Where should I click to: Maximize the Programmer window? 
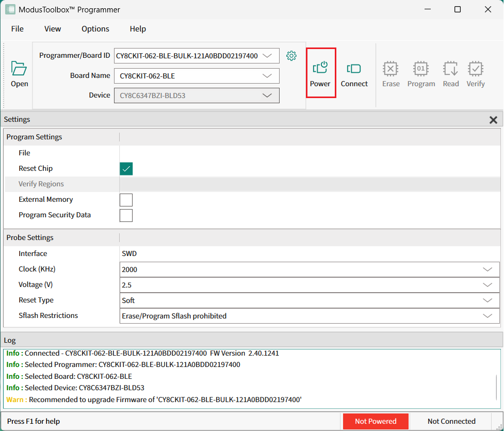click(458, 9)
